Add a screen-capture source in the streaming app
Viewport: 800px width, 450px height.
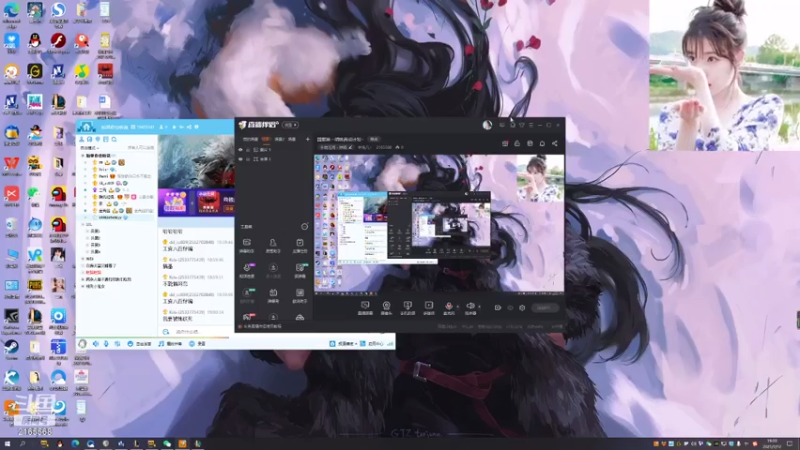pos(365,308)
